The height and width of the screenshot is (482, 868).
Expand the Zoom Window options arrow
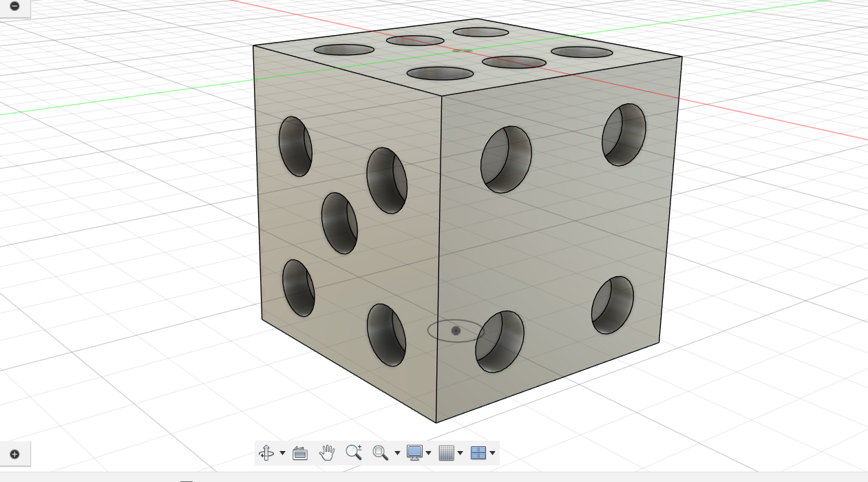tap(397, 453)
